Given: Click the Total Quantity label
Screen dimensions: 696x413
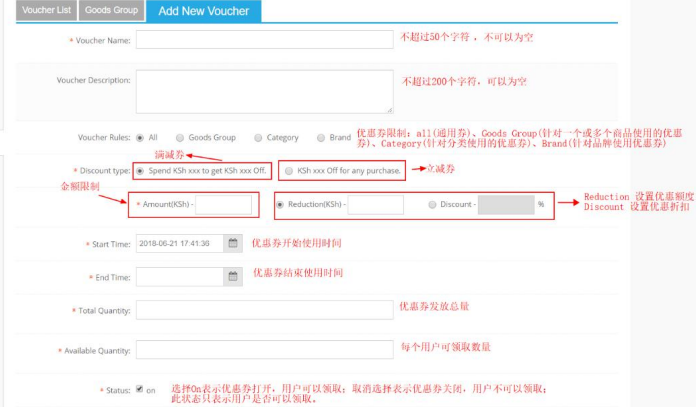Looking at the screenshot, I should [104, 311].
